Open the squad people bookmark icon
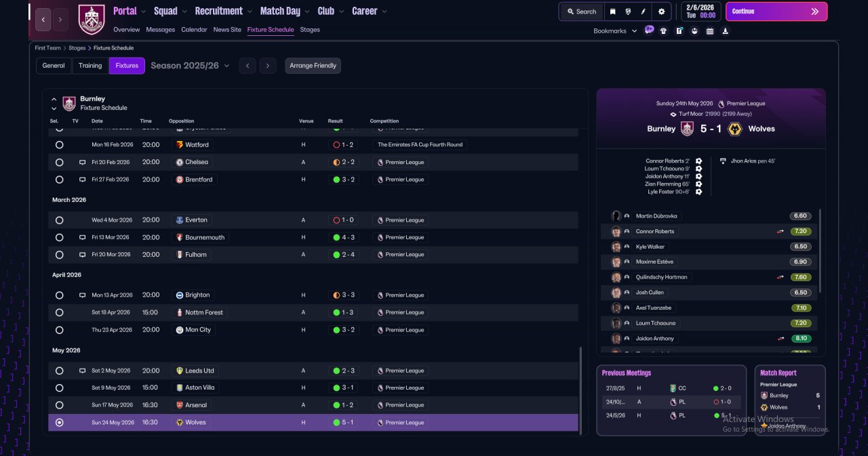The image size is (868, 456). pyautogui.click(x=694, y=30)
